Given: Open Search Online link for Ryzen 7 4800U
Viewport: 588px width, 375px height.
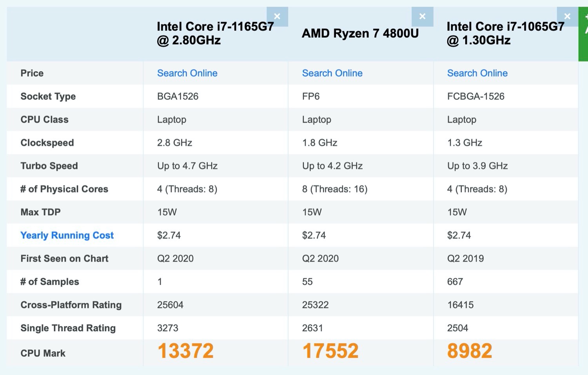Looking at the screenshot, I should 332,73.
